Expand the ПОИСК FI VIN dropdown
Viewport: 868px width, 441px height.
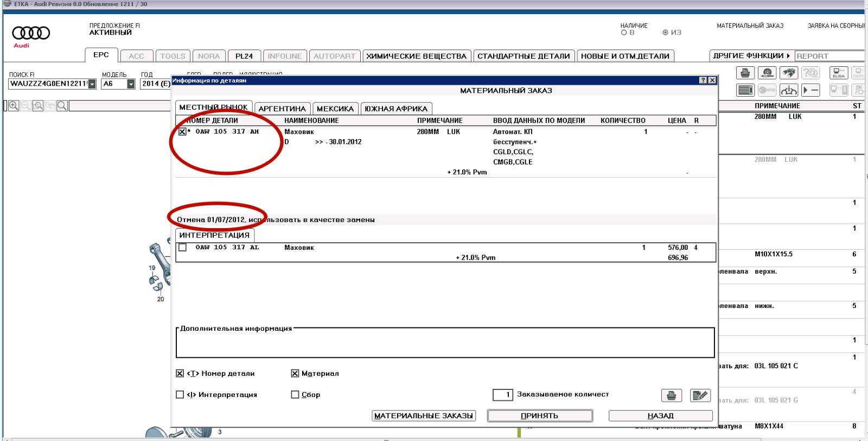point(92,84)
